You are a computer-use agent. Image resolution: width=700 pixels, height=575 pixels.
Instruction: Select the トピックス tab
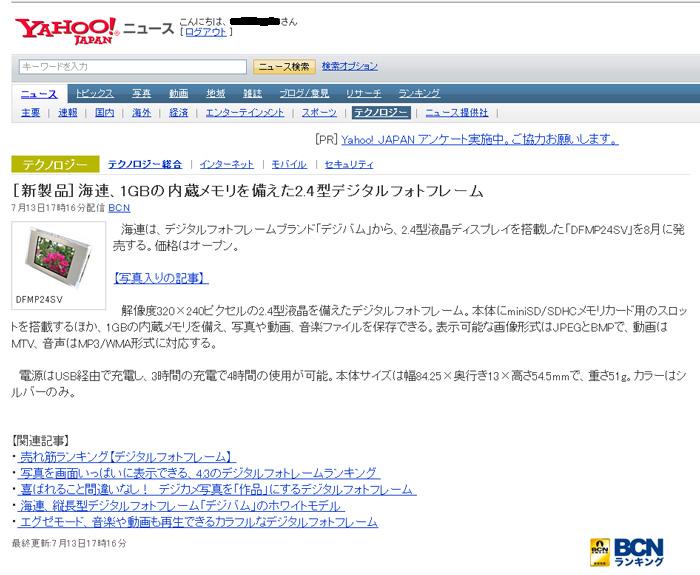coord(94,93)
